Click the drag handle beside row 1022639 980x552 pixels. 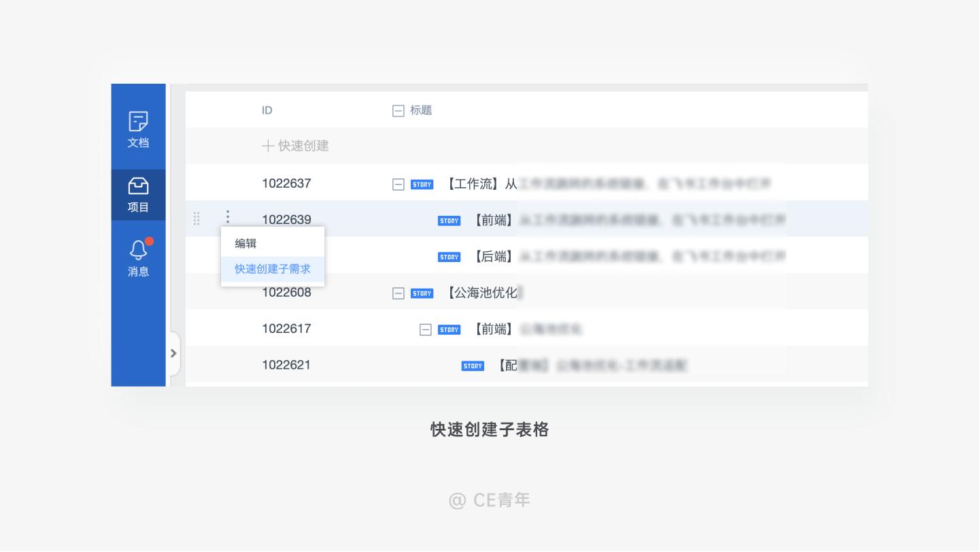(x=197, y=218)
